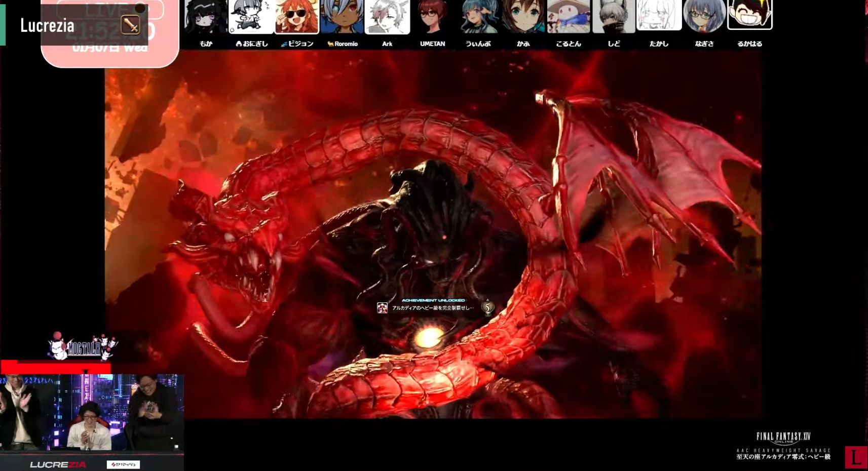Click the しど player avatar

(x=614, y=16)
